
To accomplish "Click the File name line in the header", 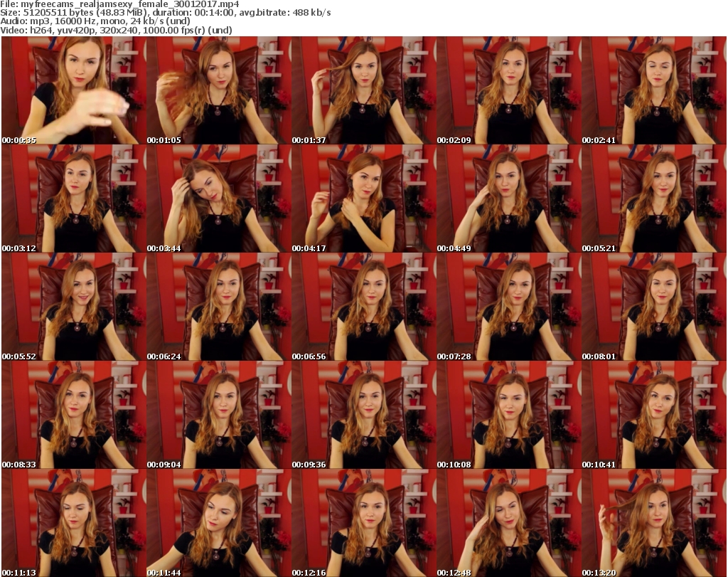I will pyautogui.click(x=119, y=4).
